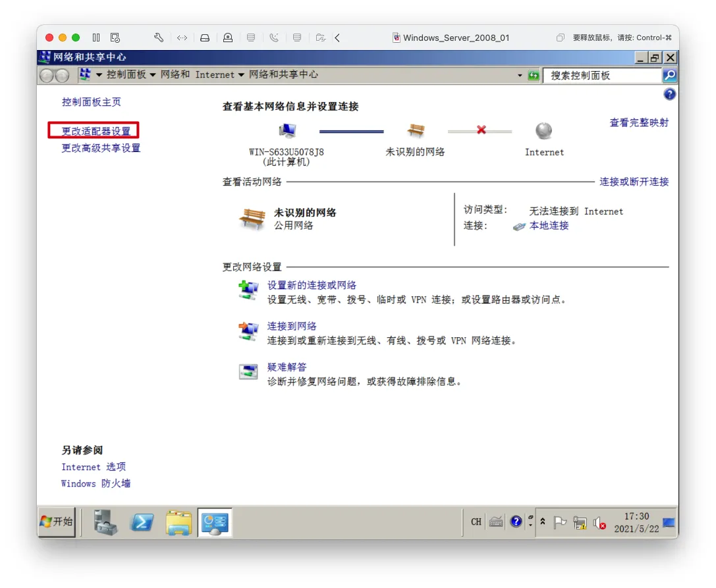Click the forward navigation button
The image size is (716, 588).
tap(62, 75)
